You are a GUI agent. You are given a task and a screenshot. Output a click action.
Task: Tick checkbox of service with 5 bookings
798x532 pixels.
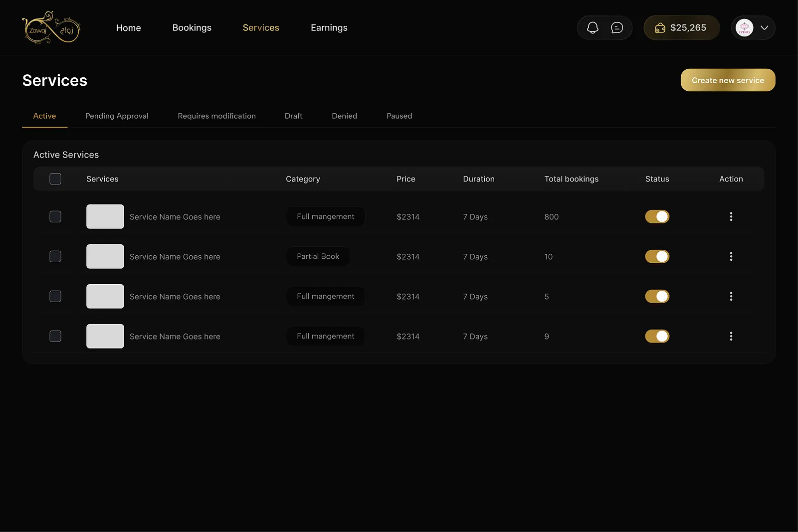coord(55,296)
